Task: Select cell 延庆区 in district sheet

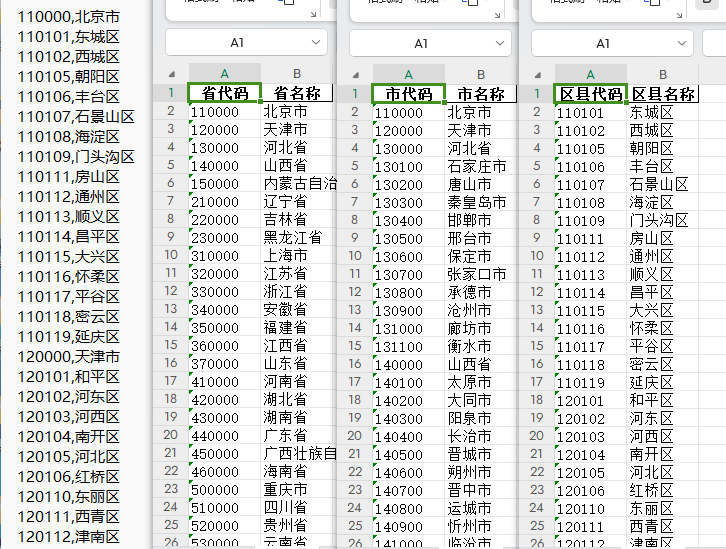Action: coord(663,382)
